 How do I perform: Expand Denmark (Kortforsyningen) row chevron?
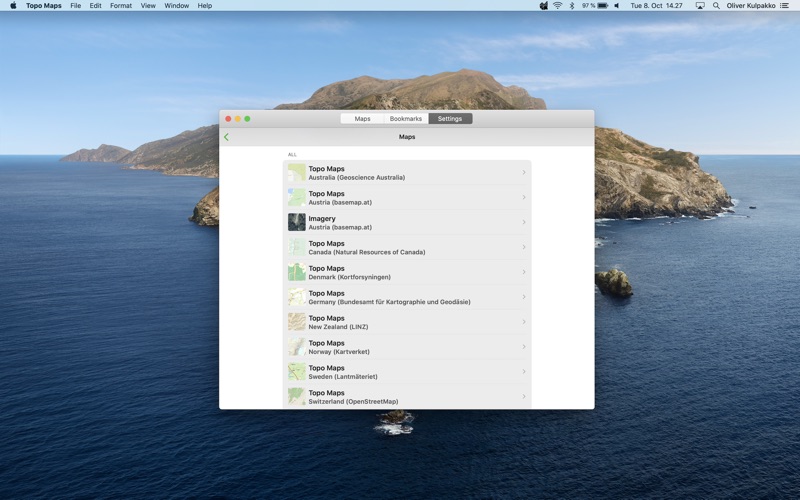(x=524, y=272)
